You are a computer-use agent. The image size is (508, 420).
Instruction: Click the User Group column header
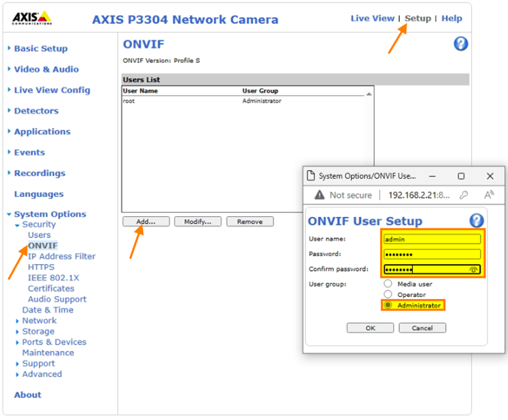pyautogui.click(x=260, y=91)
